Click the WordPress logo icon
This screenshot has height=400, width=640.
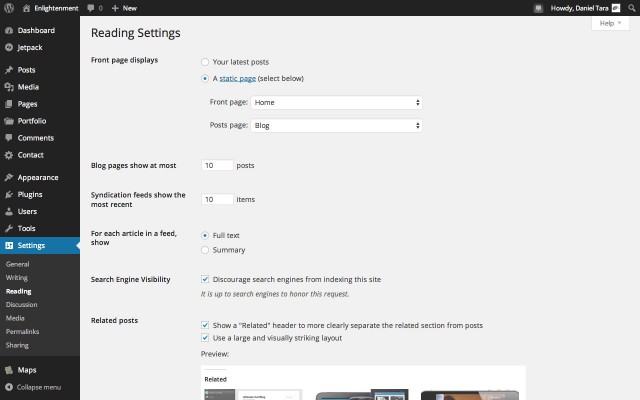pos(9,8)
